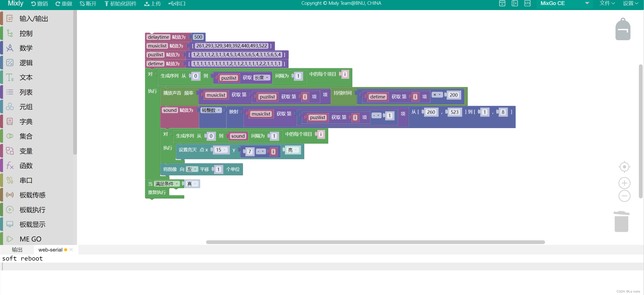
Task: Center the workspace with the target icon
Action: 624,167
